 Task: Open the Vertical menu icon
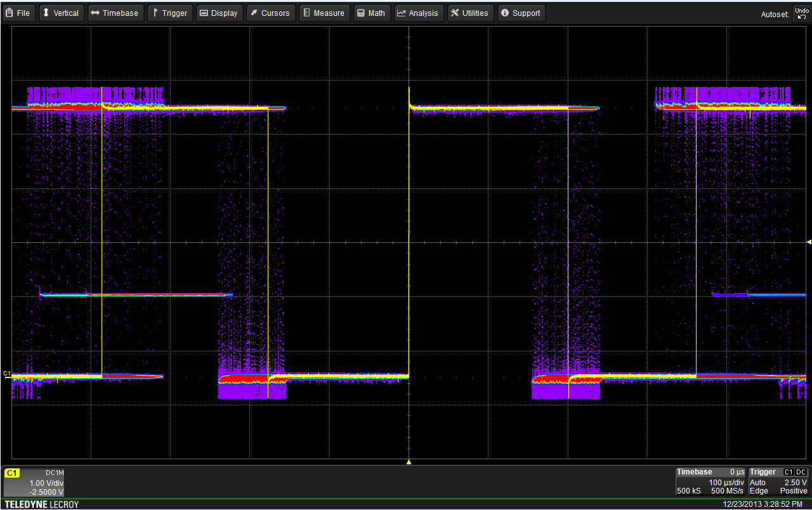[x=45, y=13]
